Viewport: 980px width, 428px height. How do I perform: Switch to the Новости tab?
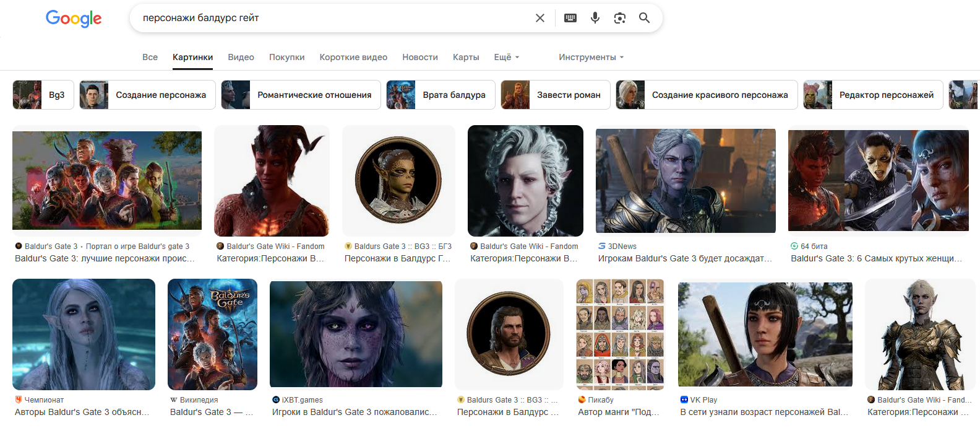point(420,57)
